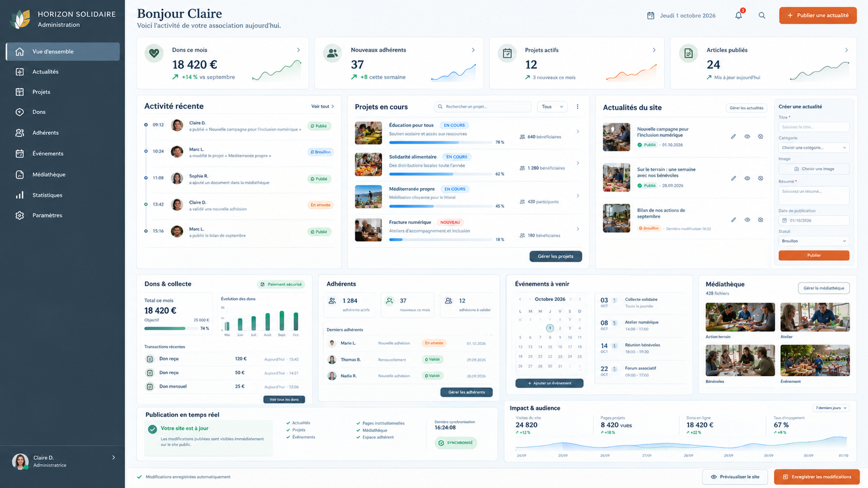Viewport: 868px width, 488px height.
Task: Click Gérer les projets button
Action: [556, 256]
